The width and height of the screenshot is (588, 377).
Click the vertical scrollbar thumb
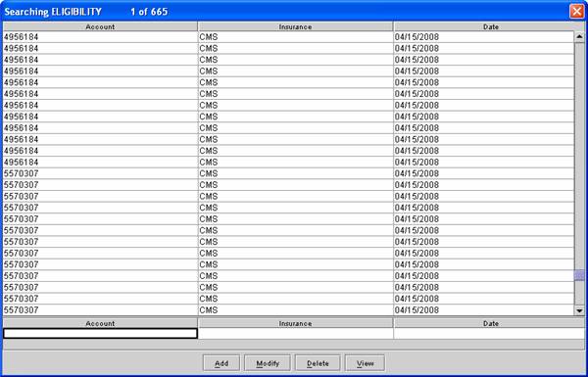[x=579, y=275]
